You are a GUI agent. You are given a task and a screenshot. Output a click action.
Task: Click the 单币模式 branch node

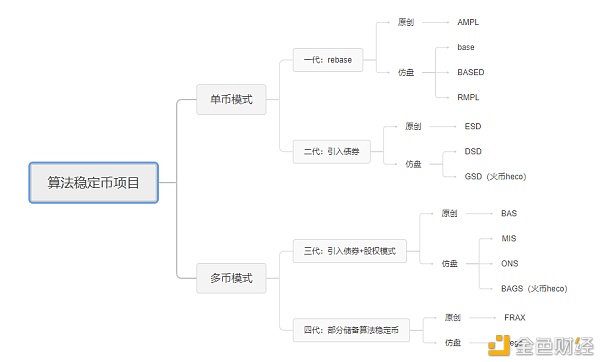[x=231, y=99]
